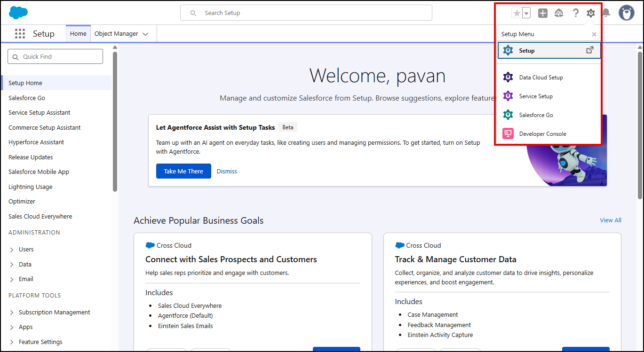This screenshot has width=644, height=352.
Task: Click the Setup gear icon
Action: point(591,13)
